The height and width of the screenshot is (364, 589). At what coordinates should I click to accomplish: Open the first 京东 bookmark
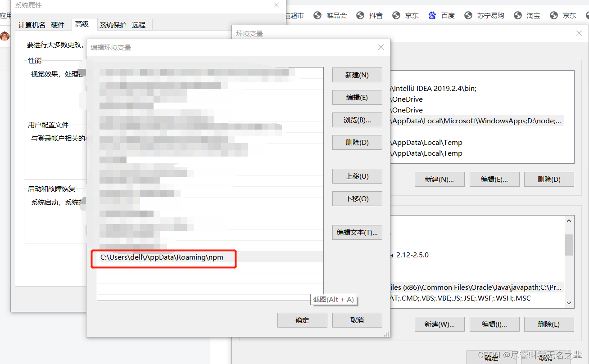[x=412, y=15]
